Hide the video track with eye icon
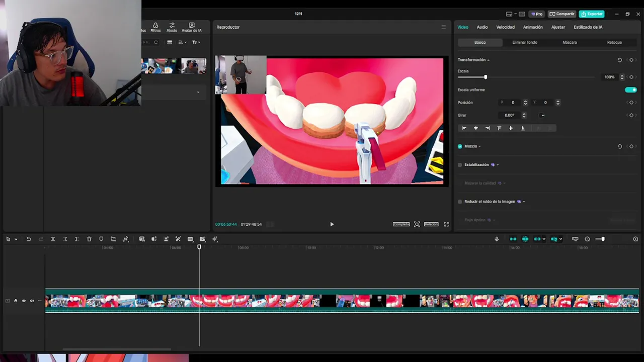This screenshot has width=644, height=362. [x=24, y=301]
